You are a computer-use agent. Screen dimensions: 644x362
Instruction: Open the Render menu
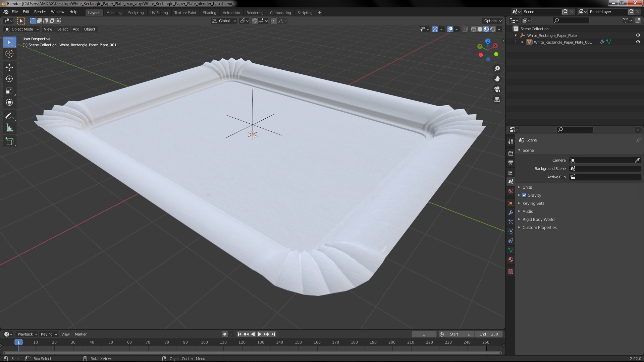[x=40, y=12]
